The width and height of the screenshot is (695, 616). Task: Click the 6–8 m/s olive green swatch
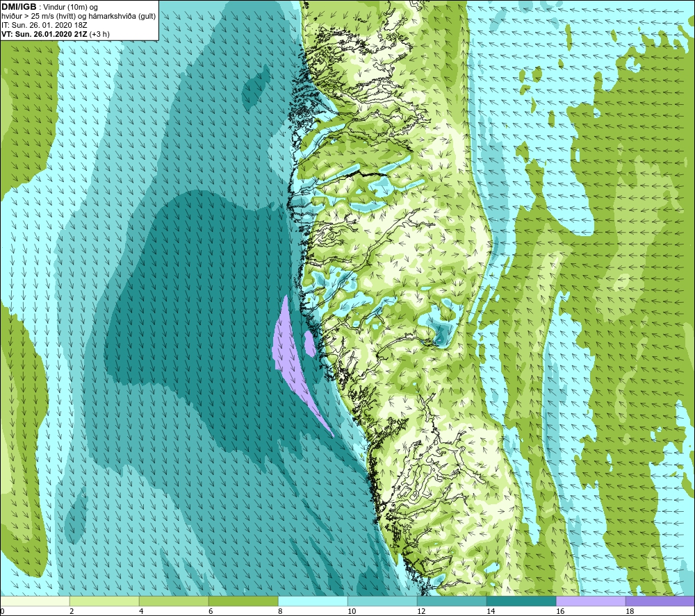point(243,601)
